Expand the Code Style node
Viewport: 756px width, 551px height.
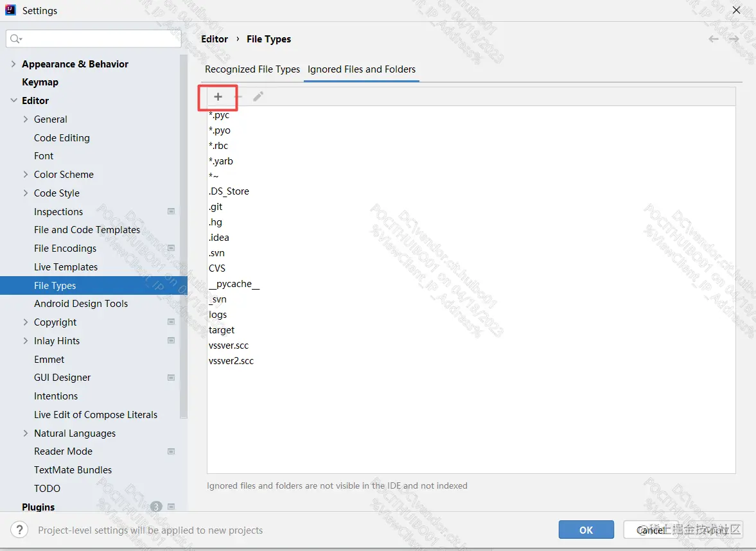pyautogui.click(x=26, y=193)
